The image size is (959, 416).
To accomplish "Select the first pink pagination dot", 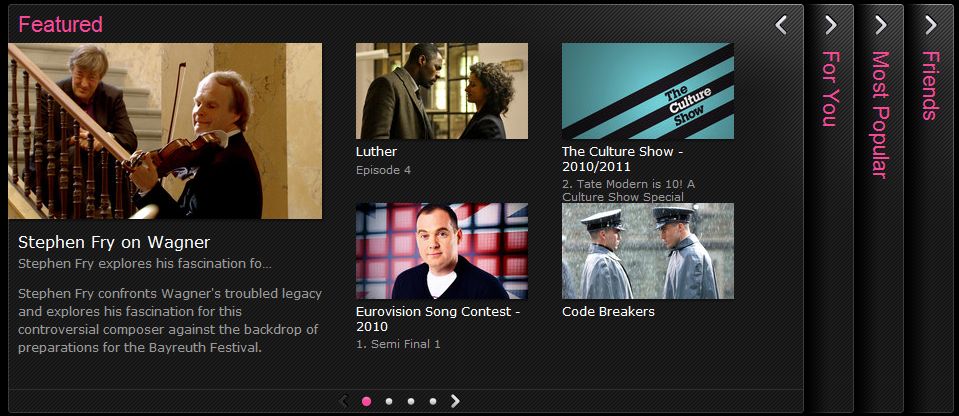I will (x=366, y=401).
